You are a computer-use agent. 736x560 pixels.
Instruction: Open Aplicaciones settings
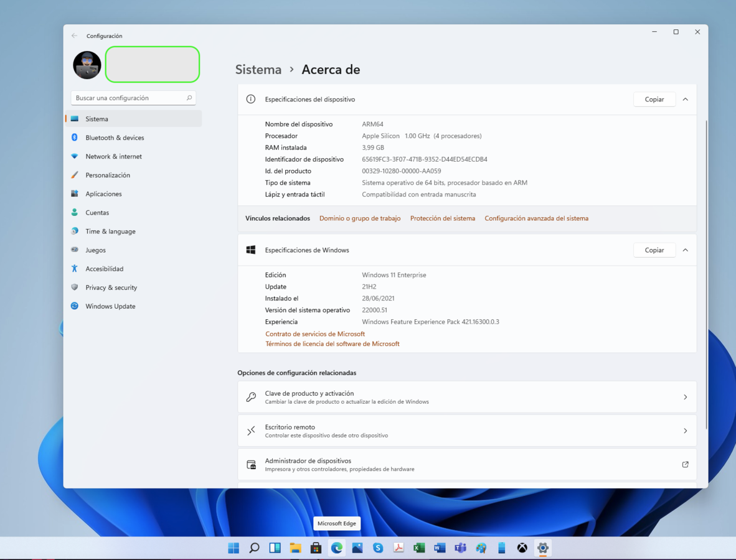[133, 194]
